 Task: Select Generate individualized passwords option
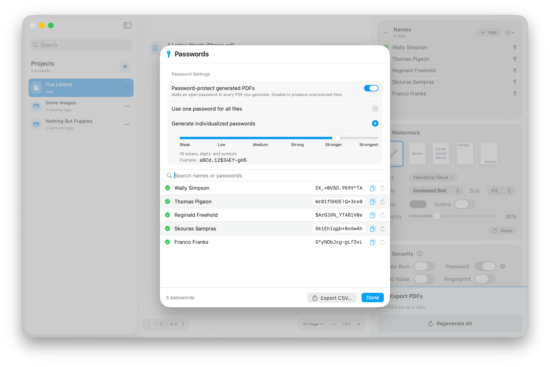(x=375, y=124)
